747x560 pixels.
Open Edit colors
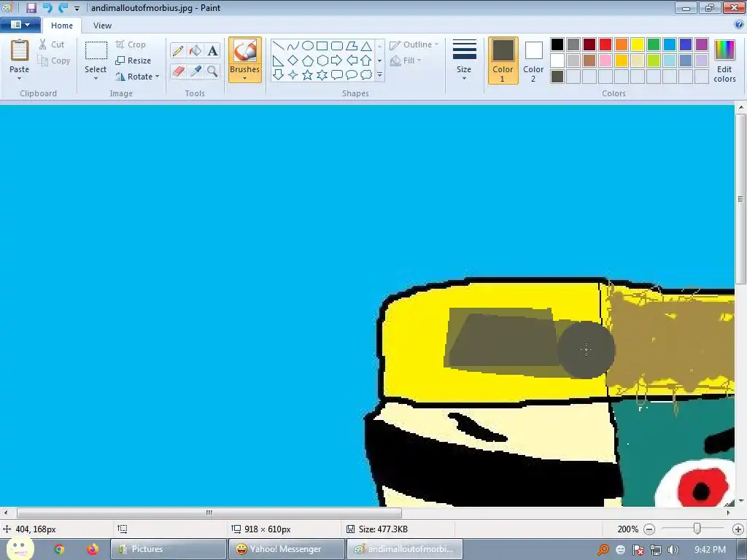click(x=724, y=61)
